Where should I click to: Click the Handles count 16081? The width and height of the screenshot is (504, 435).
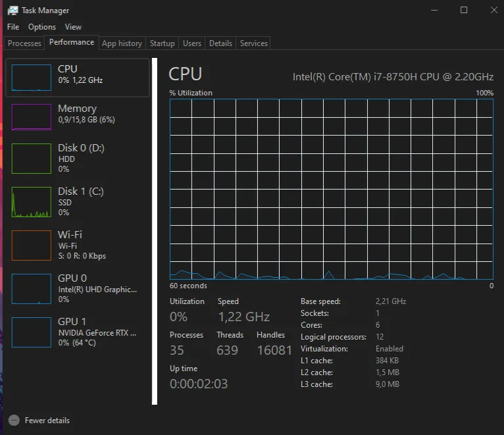[x=274, y=351]
